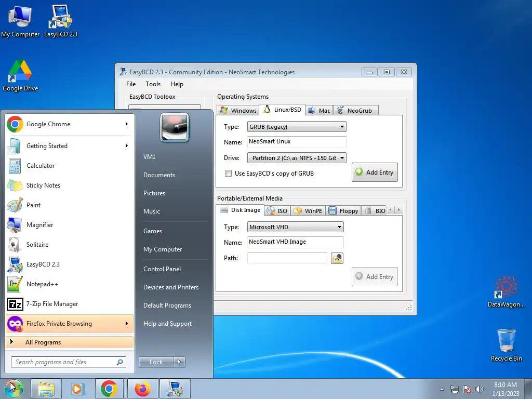Open the Help menu in EasyBCD
This screenshot has height=399, width=532.
coord(177,84)
